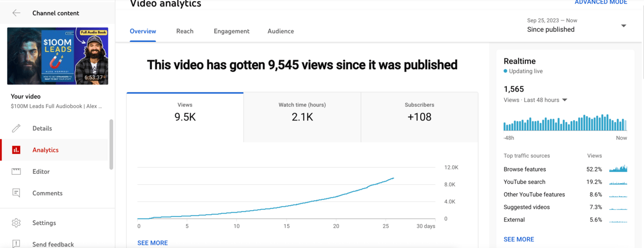Click the 8.6% Other YouTube features value
644x248 pixels.
596,195
